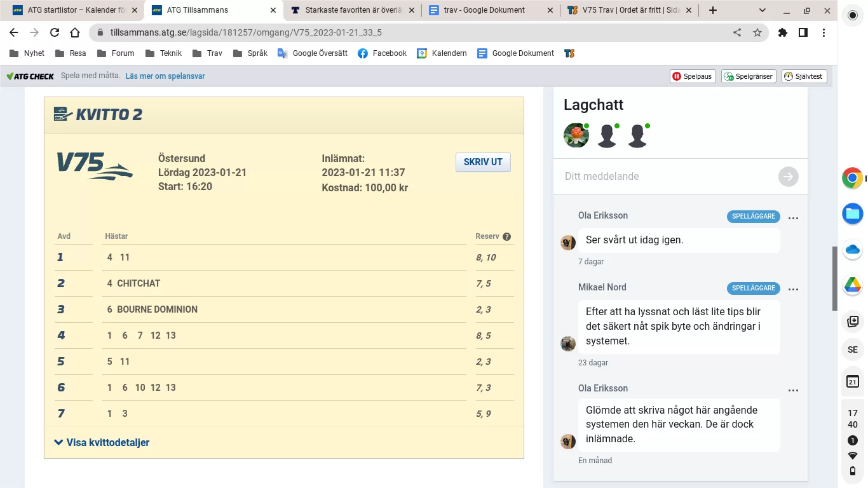
Task: Send chat message with arrow button
Action: (x=788, y=177)
